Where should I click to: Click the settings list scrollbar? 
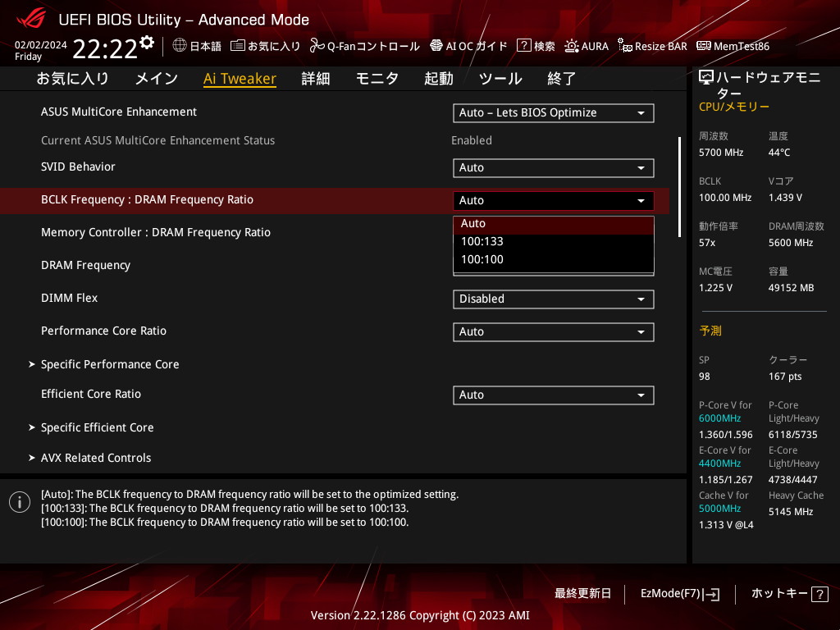click(679, 187)
